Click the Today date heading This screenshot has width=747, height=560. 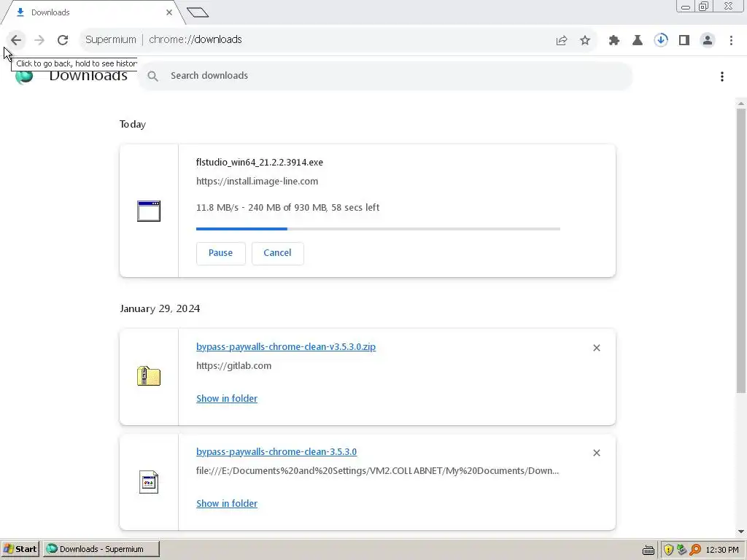click(x=133, y=124)
